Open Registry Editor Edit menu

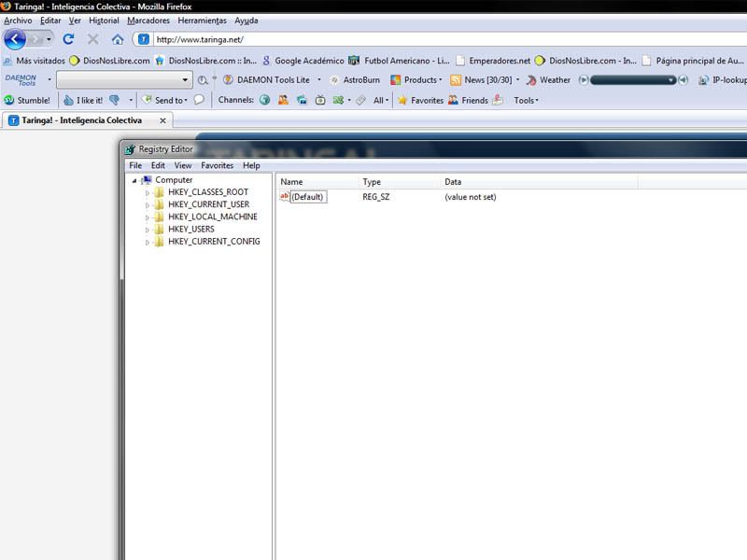(x=158, y=165)
